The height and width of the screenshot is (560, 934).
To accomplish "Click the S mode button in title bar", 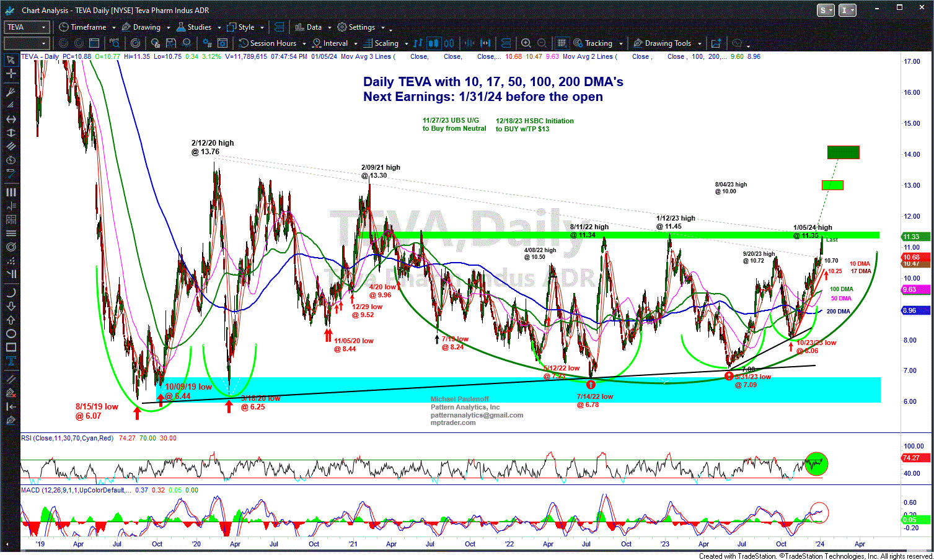I will 825,10.
